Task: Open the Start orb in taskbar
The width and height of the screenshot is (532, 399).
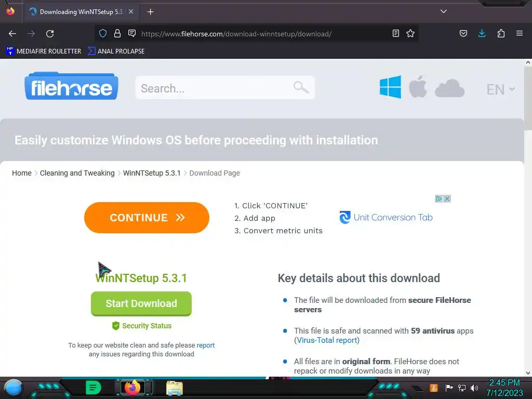Action: point(14,388)
